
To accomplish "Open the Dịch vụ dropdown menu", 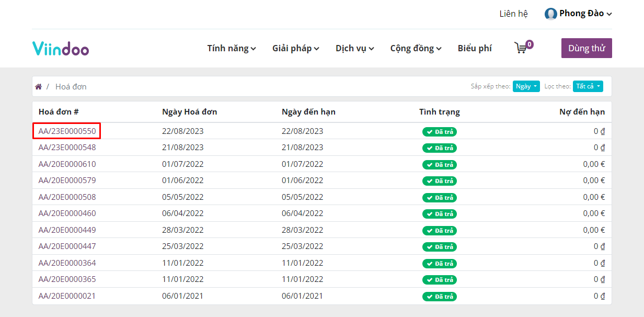I will 355,48.
